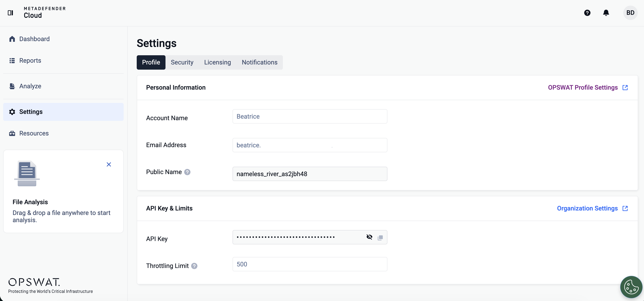Show Throttling Limit help tooltip icon

194,266
